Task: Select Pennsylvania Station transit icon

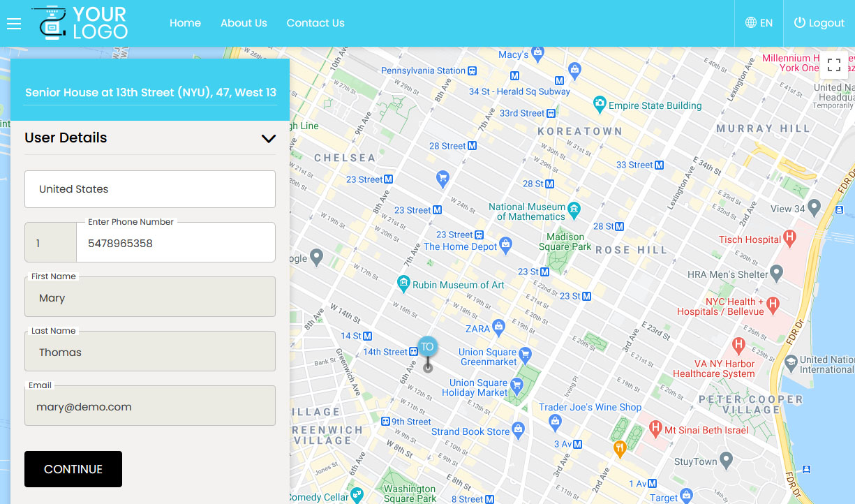Action: 473,71
